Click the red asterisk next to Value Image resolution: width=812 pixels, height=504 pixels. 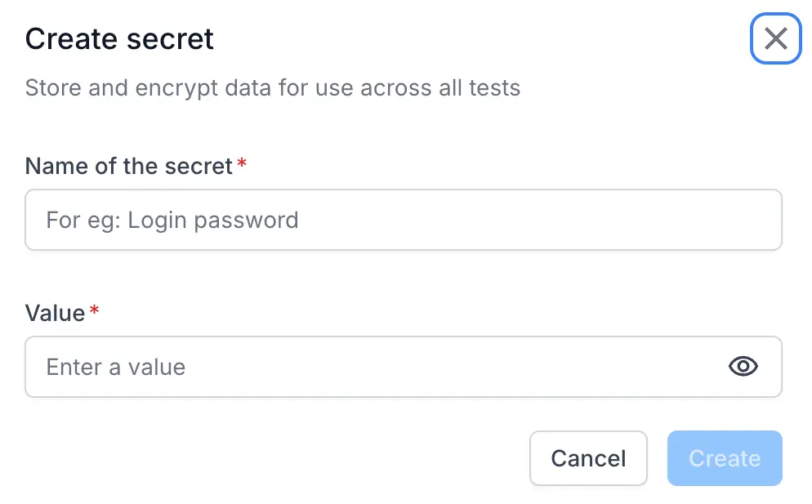tap(94, 312)
